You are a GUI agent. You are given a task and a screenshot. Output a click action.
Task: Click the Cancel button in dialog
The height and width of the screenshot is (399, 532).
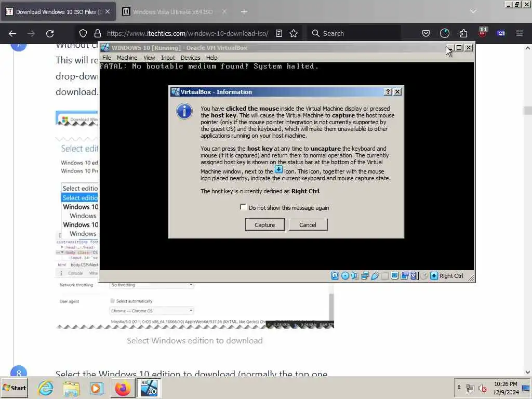(x=308, y=224)
